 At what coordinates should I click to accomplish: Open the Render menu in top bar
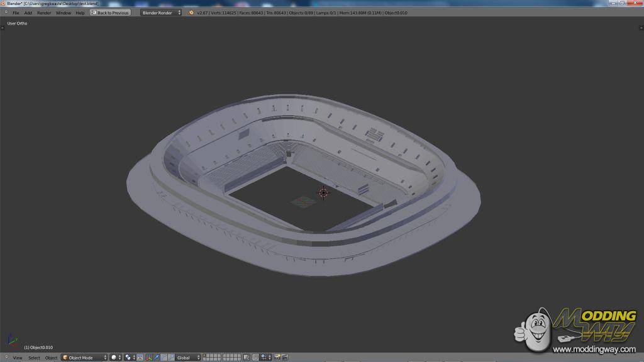tap(44, 13)
